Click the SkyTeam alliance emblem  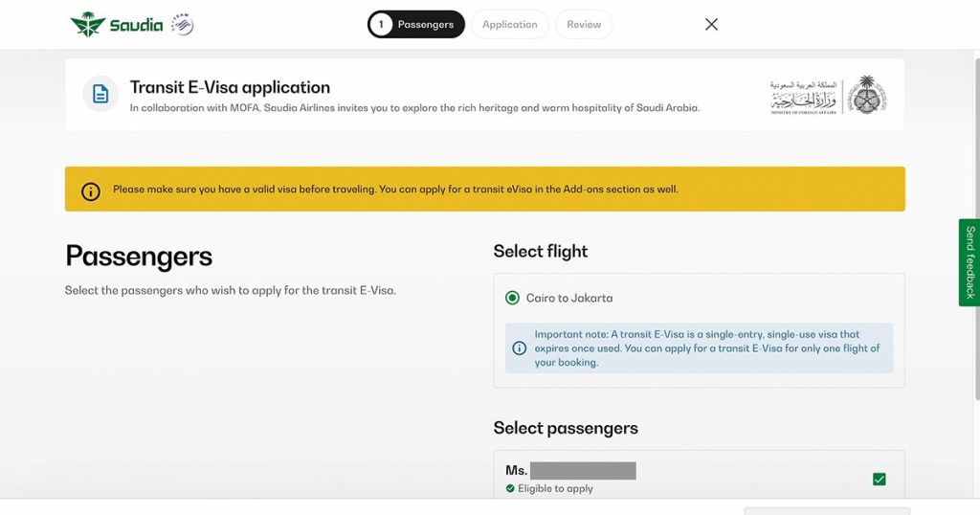point(182,25)
